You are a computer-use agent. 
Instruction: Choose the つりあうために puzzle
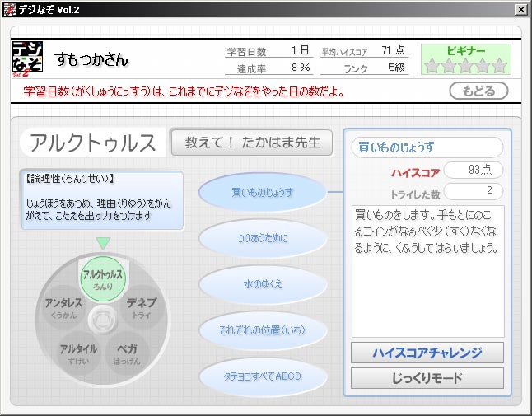click(x=263, y=238)
